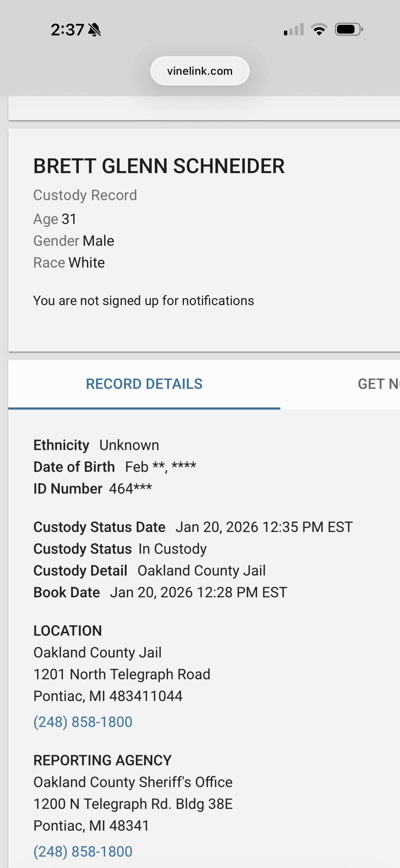Tap the In Custody status value
This screenshot has width=400, height=868.
point(173,549)
